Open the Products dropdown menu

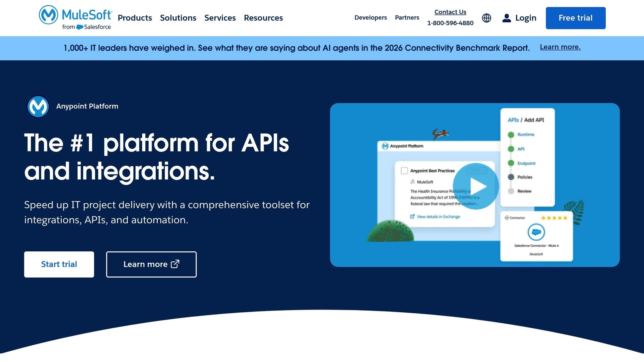(x=135, y=18)
